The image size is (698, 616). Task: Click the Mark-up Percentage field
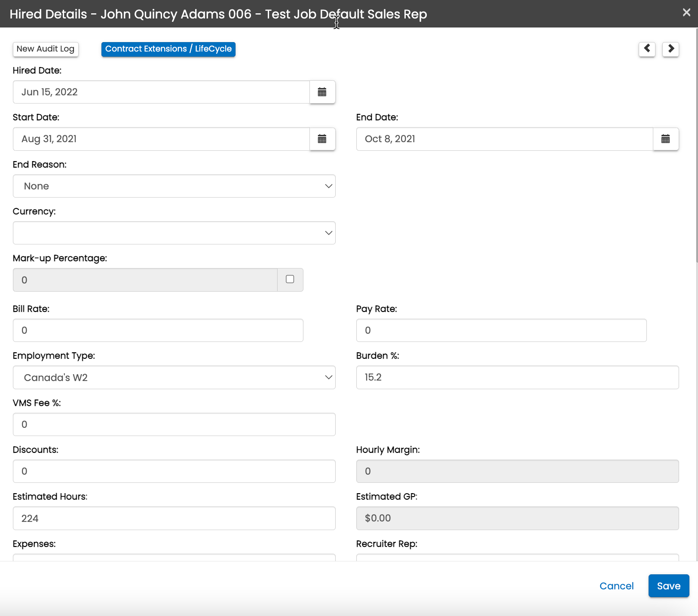(x=145, y=280)
